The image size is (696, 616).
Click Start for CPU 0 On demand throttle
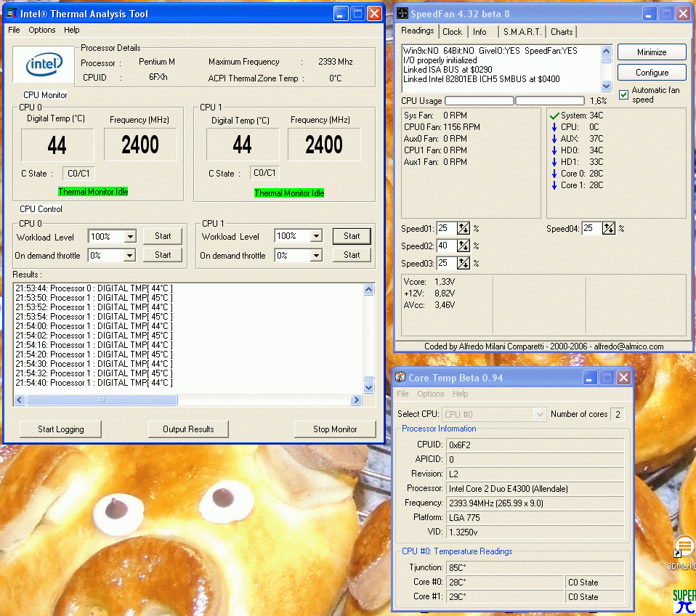tap(163, 255)
